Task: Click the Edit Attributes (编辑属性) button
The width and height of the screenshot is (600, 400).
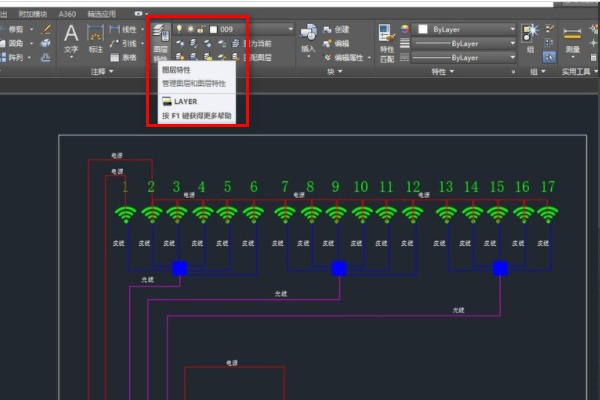Action: pyautogui.click(x=348, y=58)
